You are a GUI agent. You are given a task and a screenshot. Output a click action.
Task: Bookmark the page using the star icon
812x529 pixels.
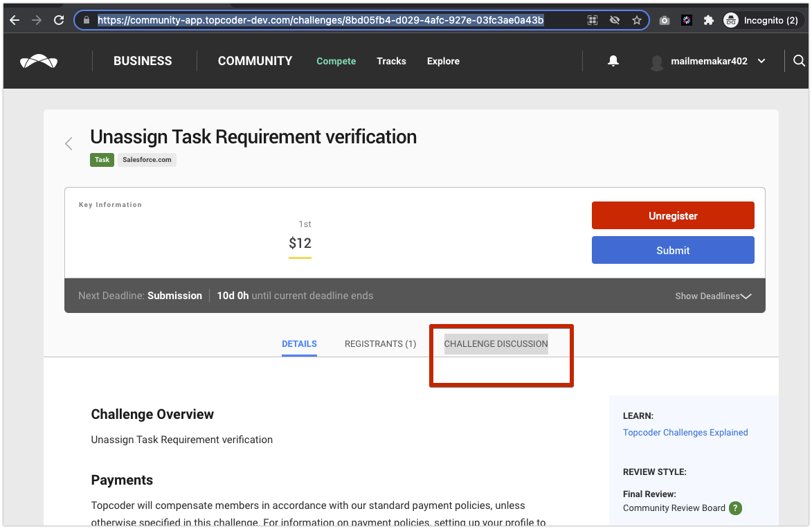[x=636, y=20]
